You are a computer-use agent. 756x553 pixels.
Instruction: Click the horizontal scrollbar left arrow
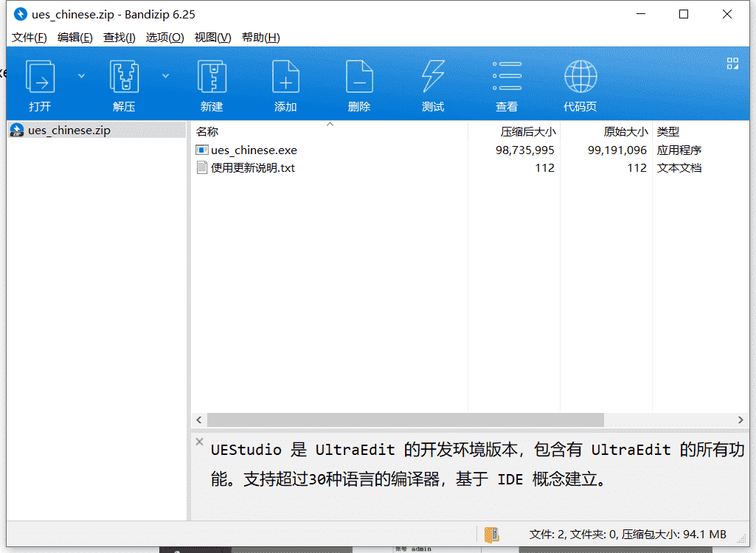(199, 420)
